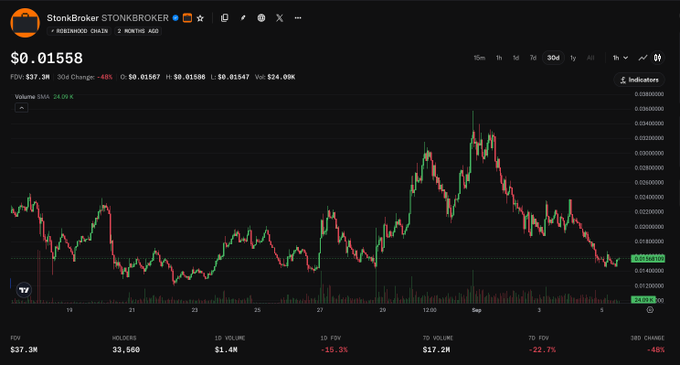Click the 7D VOLUME $17.2M value
Screen dimensions: 680x365
(436, 350)
